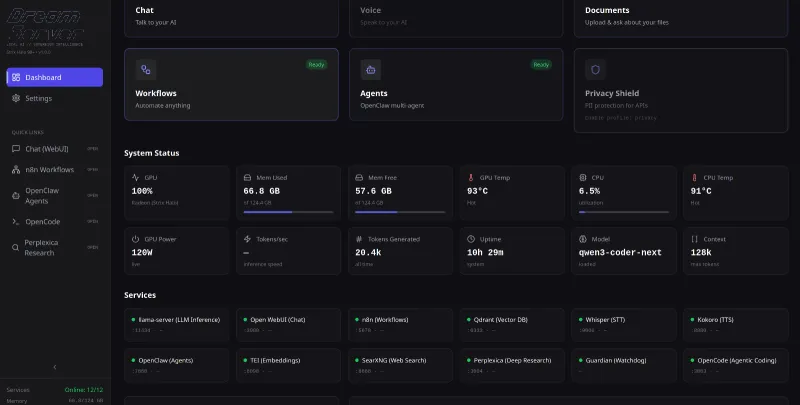Click the GPU Power icon
Viewport: 800px width, 405px height.
135,239
